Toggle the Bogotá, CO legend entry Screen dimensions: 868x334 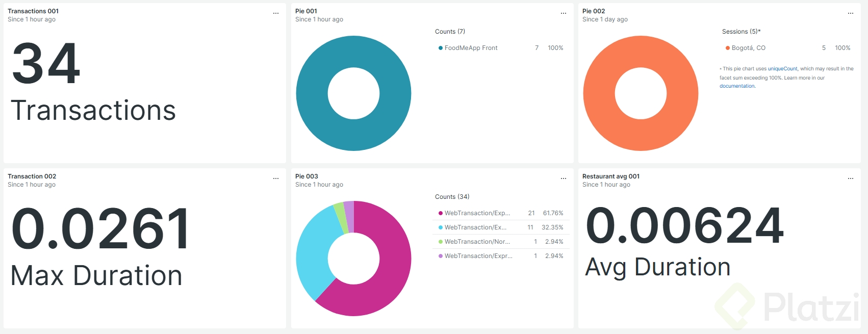[x=748, y=48]
